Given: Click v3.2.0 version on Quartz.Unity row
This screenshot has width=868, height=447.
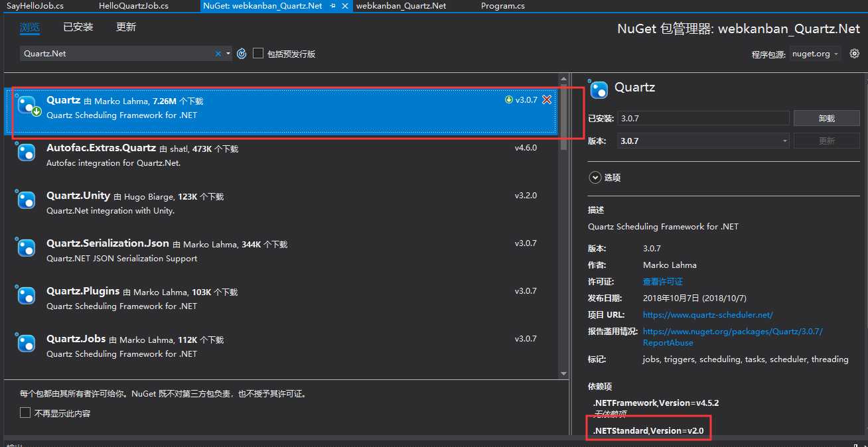Looking at the screenshot, I should tap(526, 196).
